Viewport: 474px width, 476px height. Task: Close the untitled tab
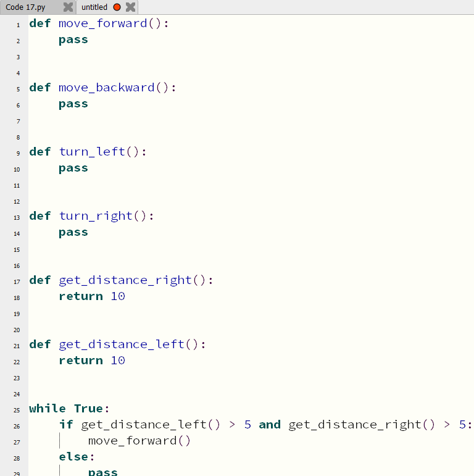pyautogui.click(x=130, y=7)
